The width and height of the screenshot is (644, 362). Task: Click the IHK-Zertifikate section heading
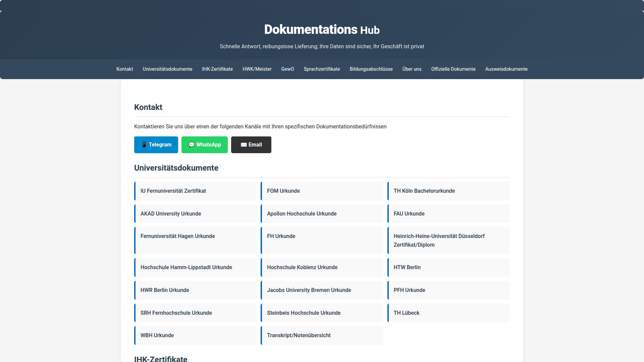161,359
